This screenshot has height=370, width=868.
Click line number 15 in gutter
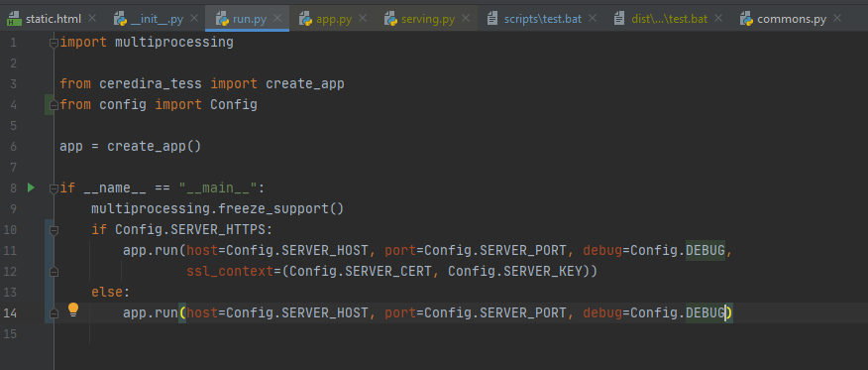11,334
